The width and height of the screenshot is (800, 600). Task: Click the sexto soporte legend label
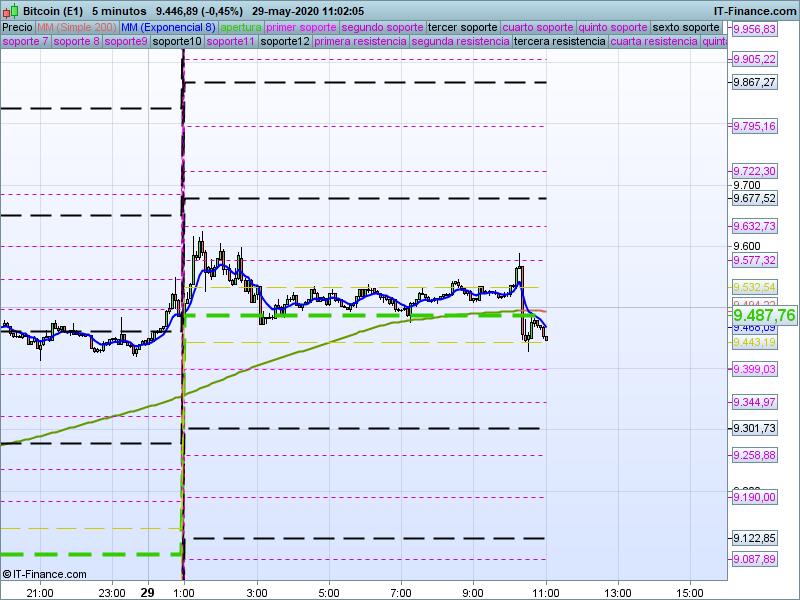pos(686,27)
